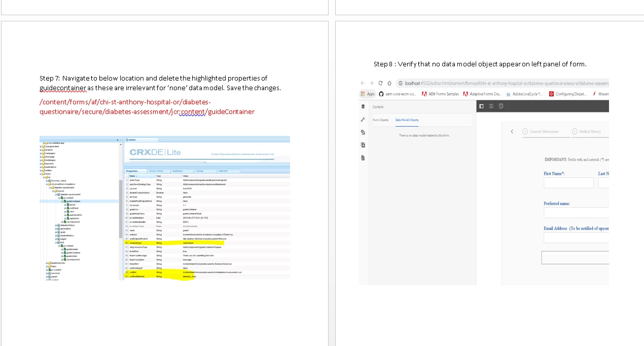
Task: Select guideContainer node in CRXDE tree
Action: [x=72, y=201]
